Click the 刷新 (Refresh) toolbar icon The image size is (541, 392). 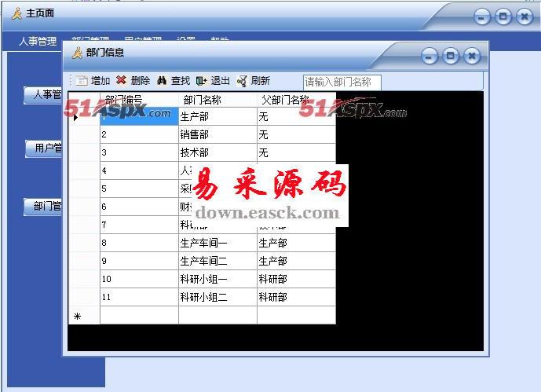(x=242, y=81)
